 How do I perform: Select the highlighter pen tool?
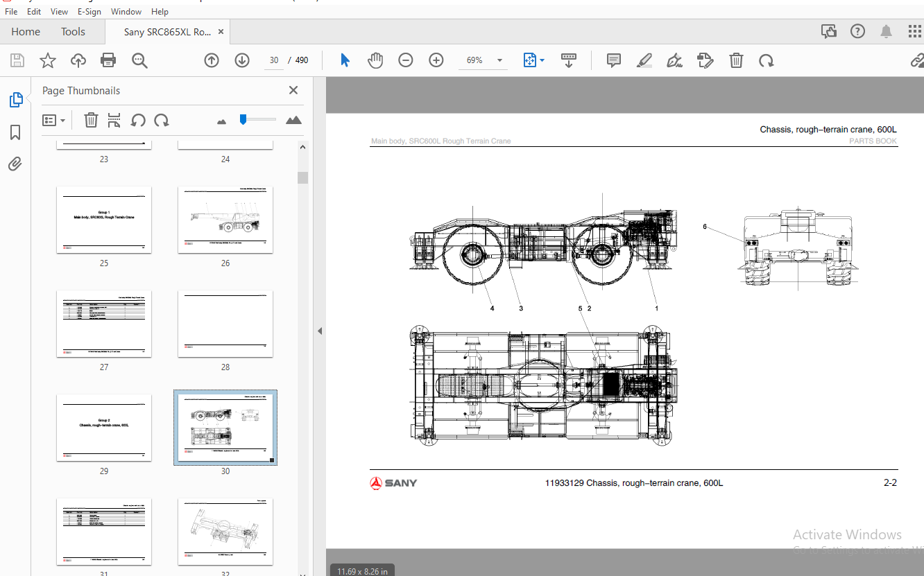coord(644,60)
